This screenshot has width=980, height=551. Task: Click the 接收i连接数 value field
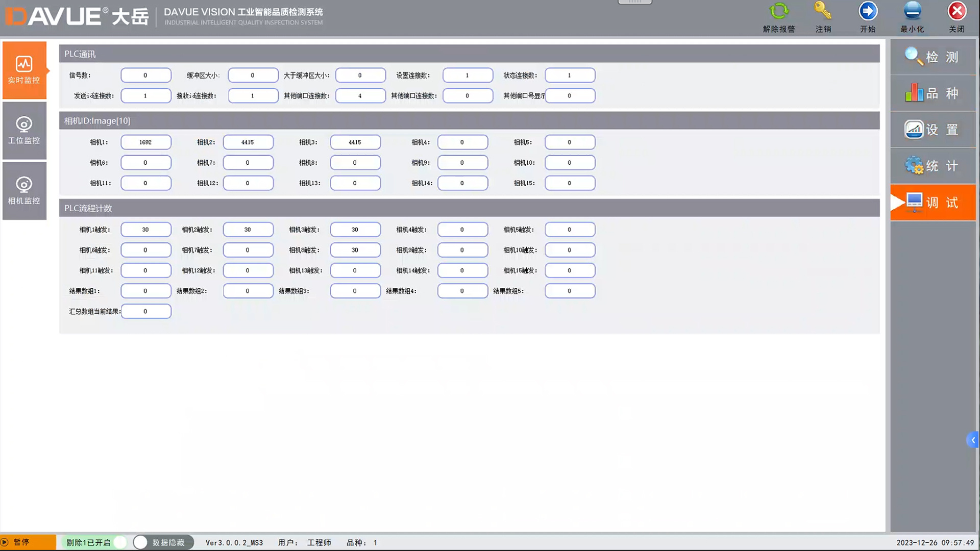253,95
